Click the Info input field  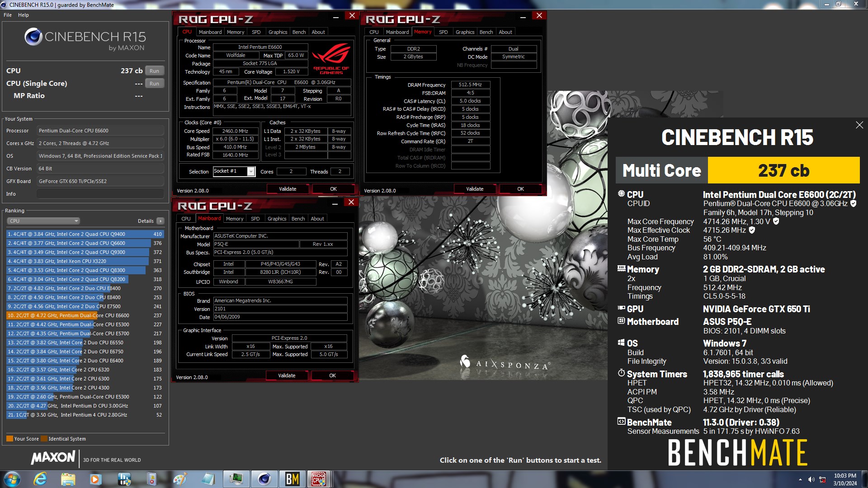[x=100, y=194]
